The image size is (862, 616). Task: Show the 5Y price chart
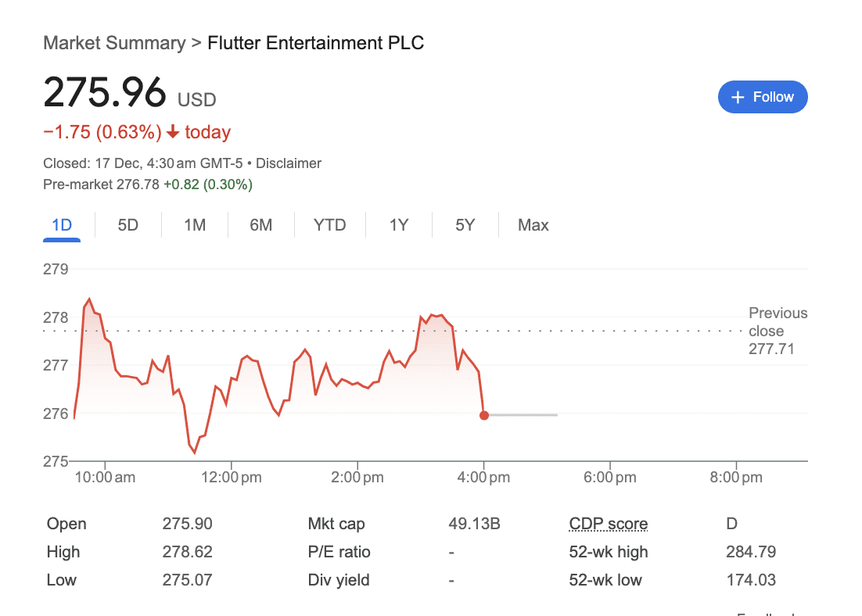tap(465, 225)
